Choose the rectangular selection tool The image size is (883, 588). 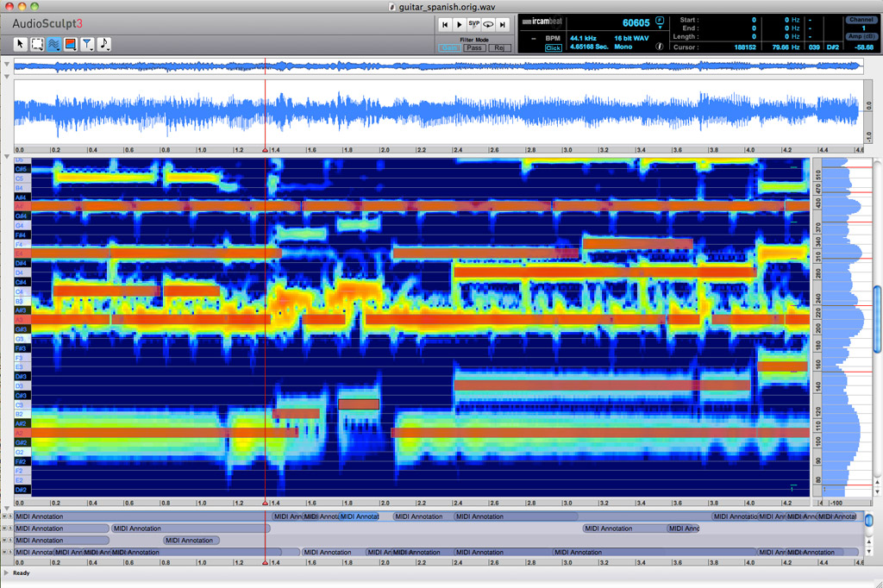tap(37, 44)
